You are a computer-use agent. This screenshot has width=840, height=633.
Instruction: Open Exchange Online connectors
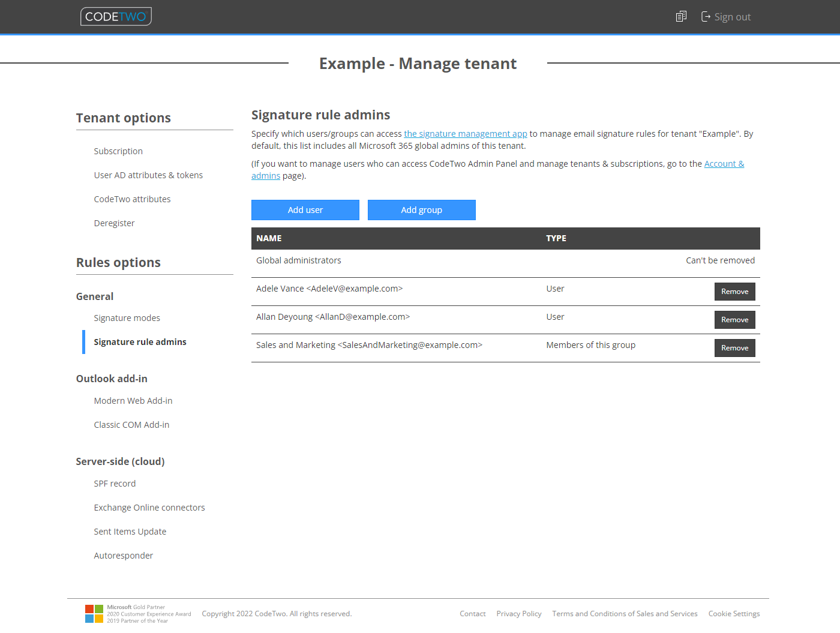(x=149, y=508)
